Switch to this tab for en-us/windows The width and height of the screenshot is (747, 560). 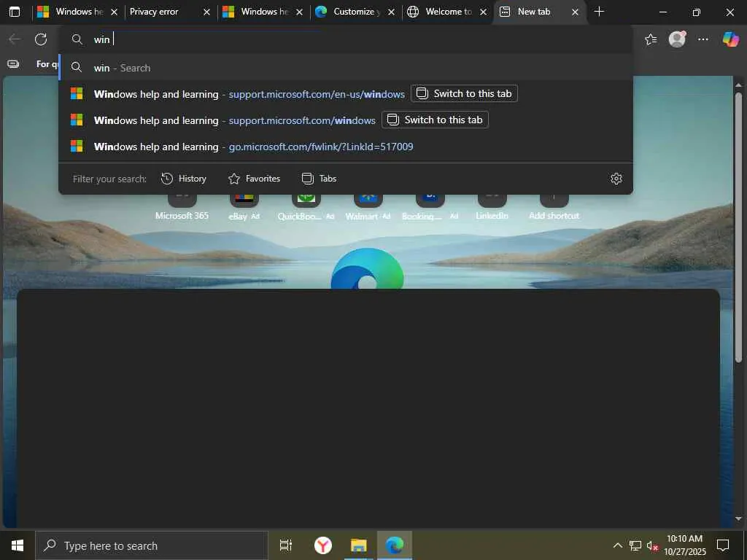point(464,93)
